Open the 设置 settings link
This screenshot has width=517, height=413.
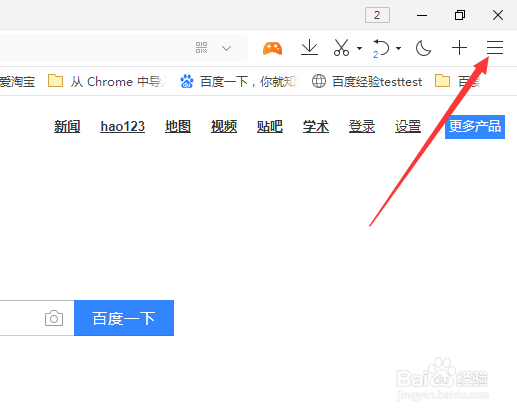click(408, 127)
